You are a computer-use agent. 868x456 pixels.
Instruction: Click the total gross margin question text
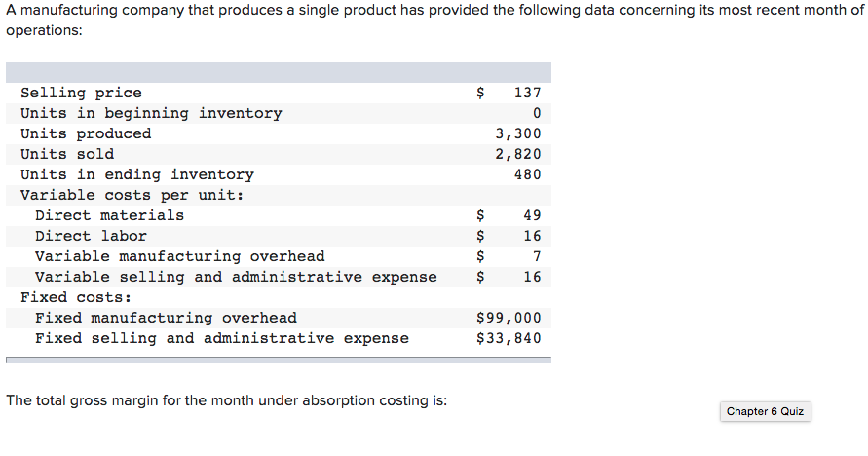click(226, 400)
